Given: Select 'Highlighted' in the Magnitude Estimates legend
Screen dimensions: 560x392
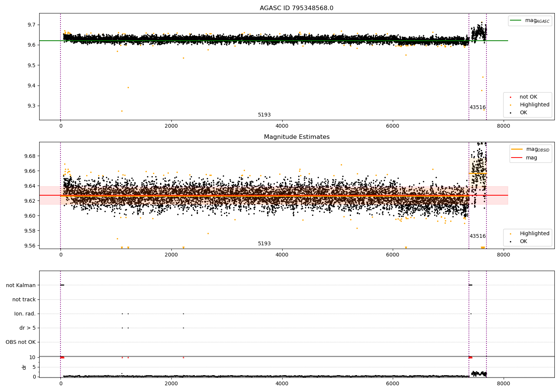Looking at the screenshot, I should tap(535, 234).
